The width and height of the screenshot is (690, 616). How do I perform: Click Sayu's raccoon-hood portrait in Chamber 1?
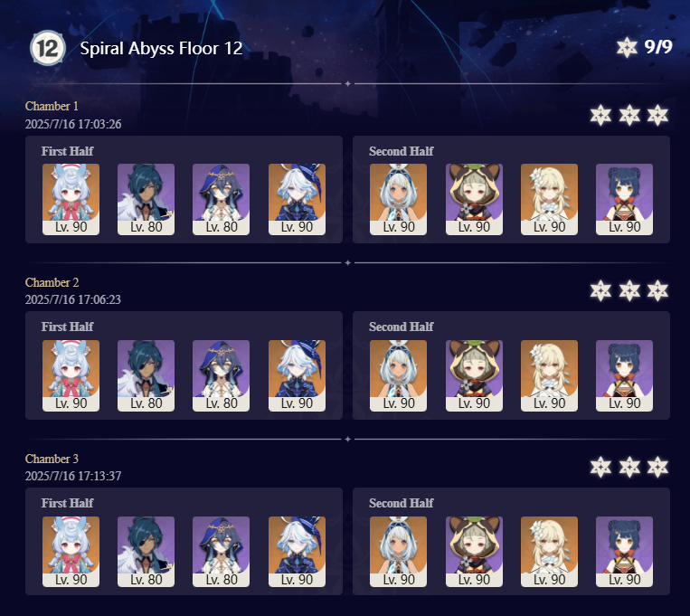coord(474,200)
